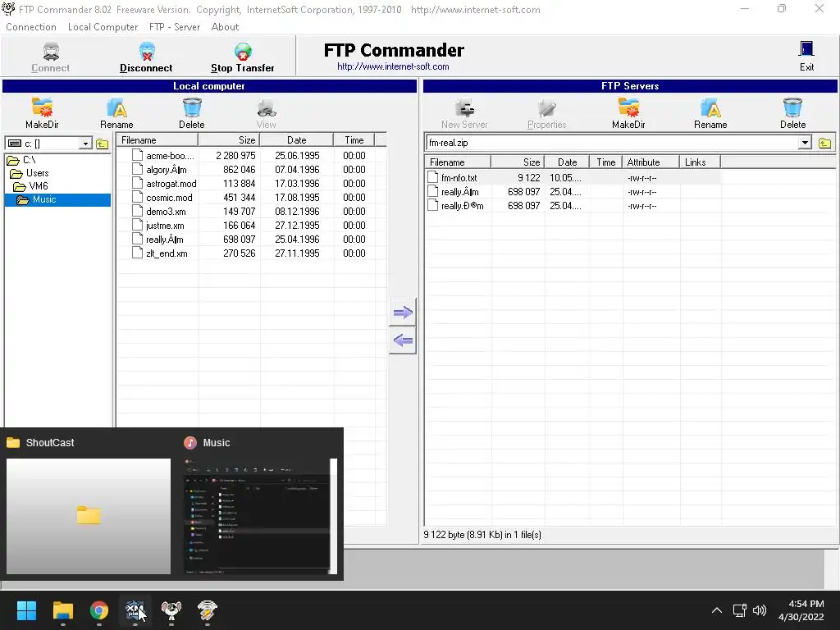This screenshot has width=840, height=630.
Task: Select Users folder in tree
Action: 37,173
